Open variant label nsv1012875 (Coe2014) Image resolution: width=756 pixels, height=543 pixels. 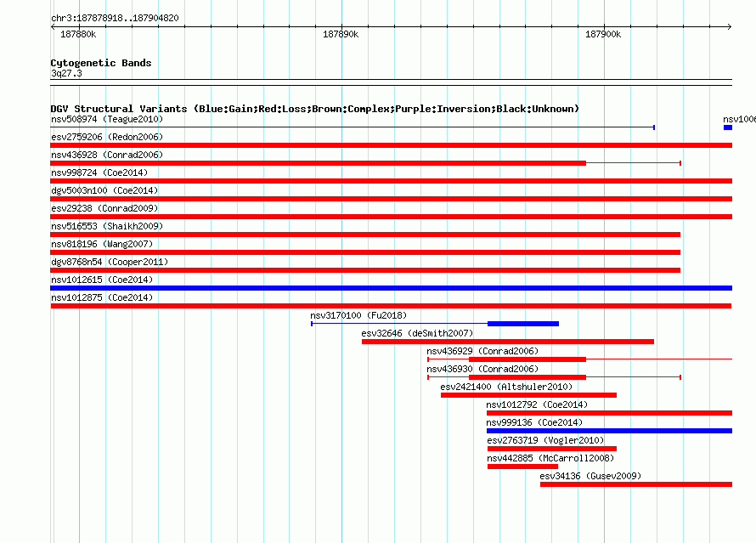(102, 297)
